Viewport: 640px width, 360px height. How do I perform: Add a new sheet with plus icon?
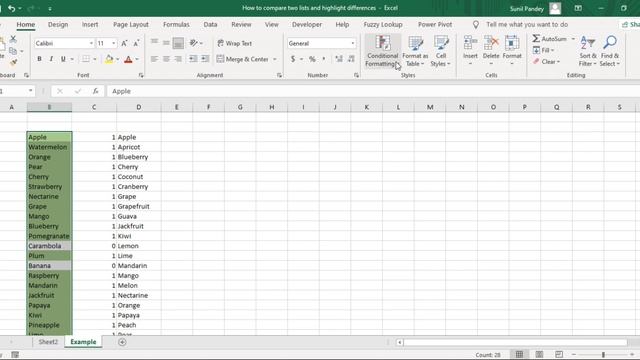point(122,342)
